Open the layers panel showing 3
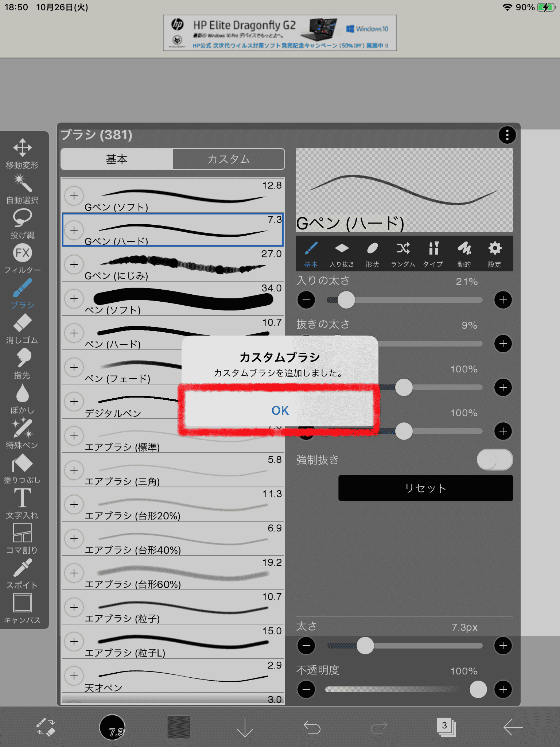The height and width of the screenshot is (747, 560). 446,727
